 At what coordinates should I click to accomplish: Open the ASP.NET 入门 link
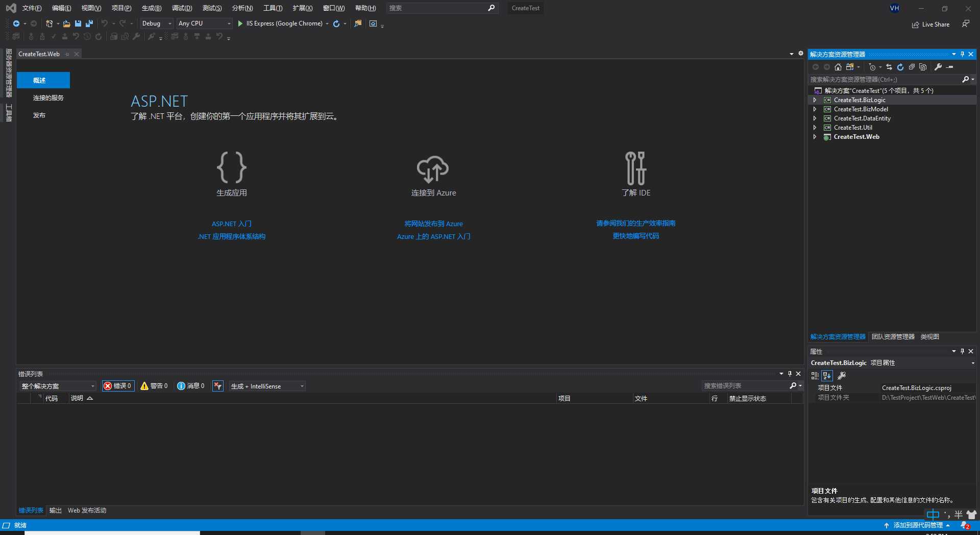[x=231, y=224]
